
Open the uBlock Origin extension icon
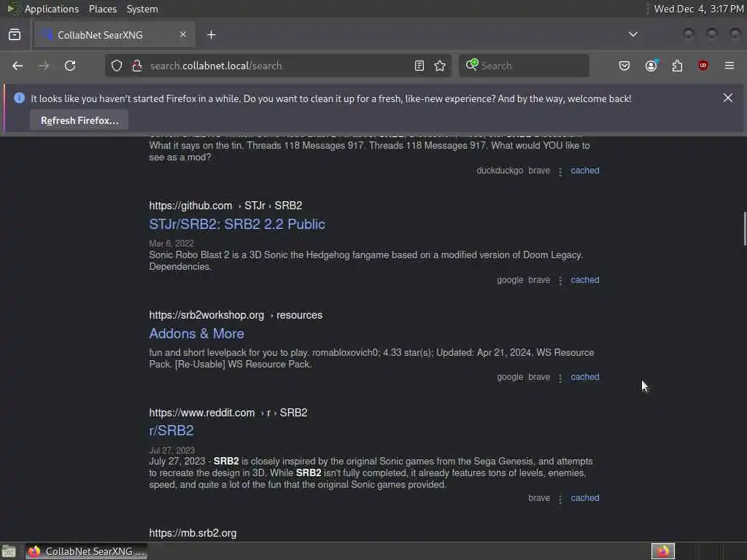click(x=703, y=66)
